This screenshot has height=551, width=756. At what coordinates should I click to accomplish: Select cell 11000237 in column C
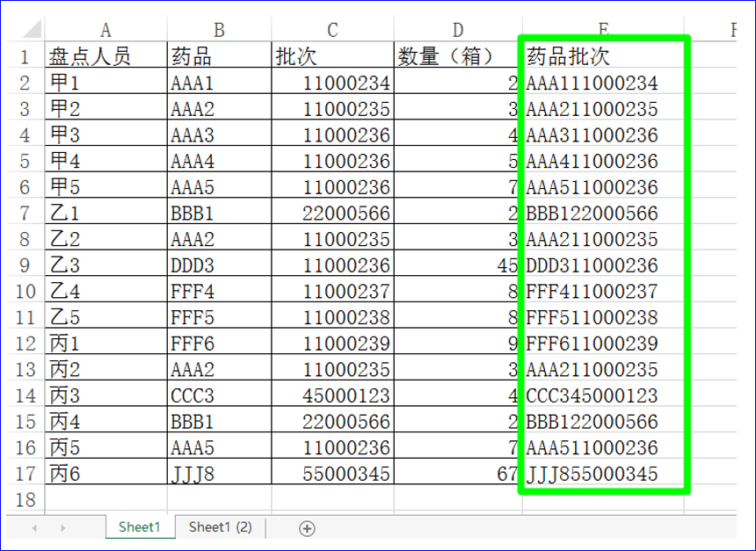coord(332,291)
